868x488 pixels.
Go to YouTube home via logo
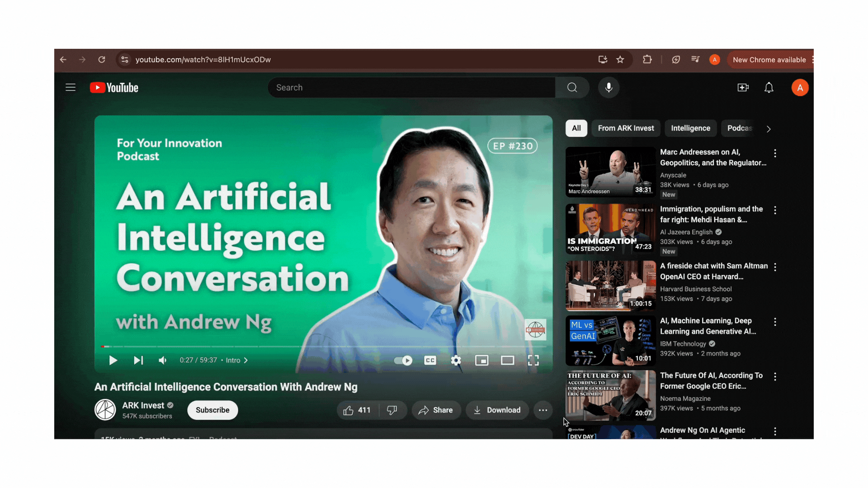click(x=114, y=88)
